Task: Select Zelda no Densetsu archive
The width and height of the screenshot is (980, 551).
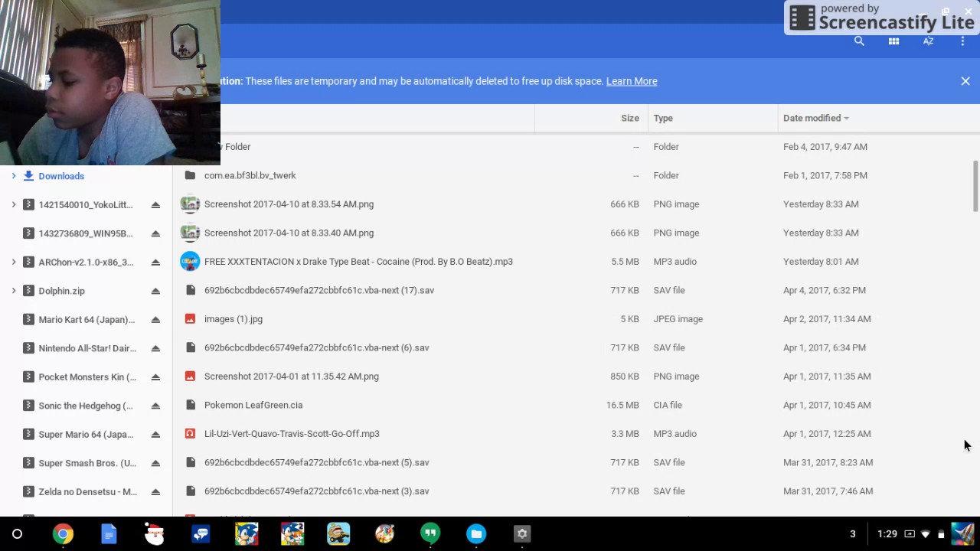Action: pos(88,491)
